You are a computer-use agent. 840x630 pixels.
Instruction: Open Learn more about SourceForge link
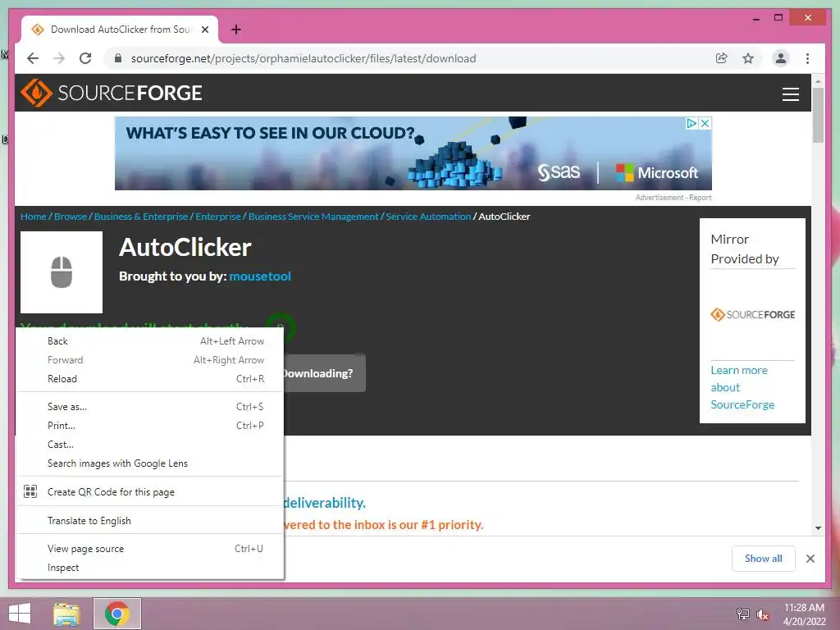742,387
